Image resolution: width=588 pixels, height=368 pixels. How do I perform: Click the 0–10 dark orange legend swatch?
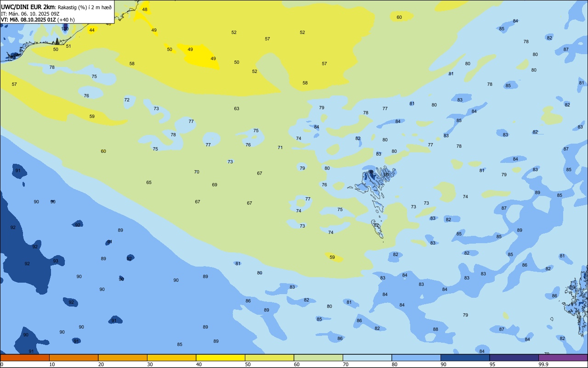pyautogui.click(x=25, y=357)
